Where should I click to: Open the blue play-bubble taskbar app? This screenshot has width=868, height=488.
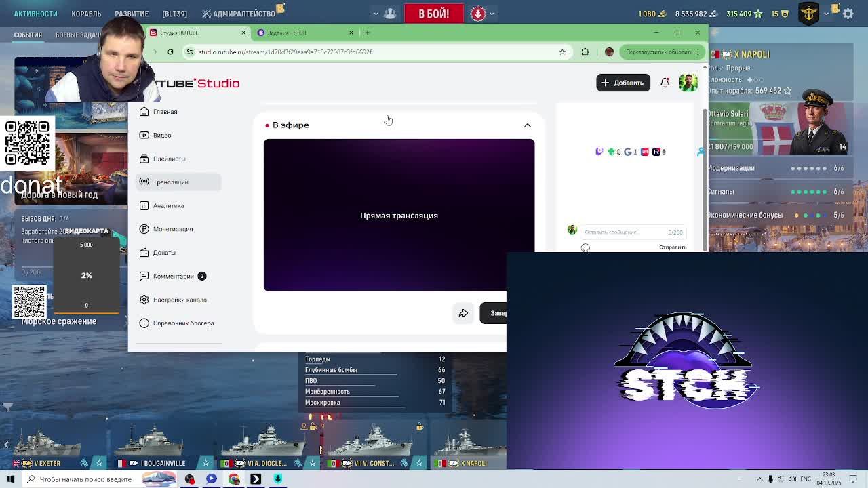212,479
